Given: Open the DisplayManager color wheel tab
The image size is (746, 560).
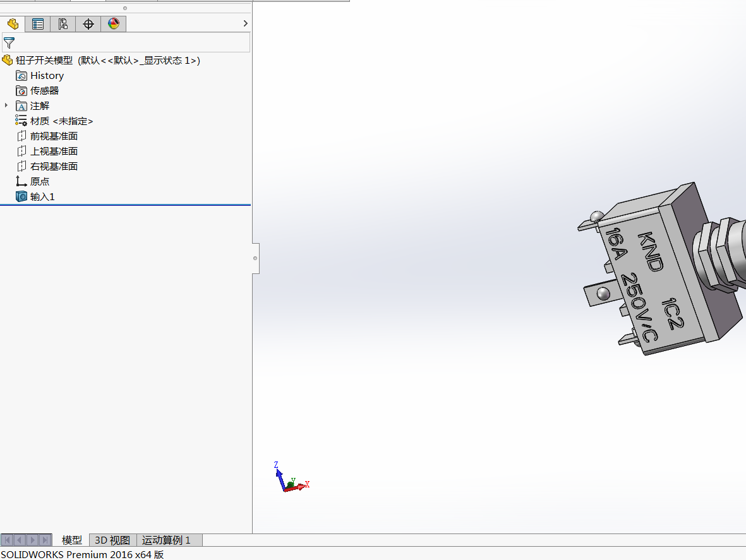Looking at the screenshot, I should coord(113,24).
